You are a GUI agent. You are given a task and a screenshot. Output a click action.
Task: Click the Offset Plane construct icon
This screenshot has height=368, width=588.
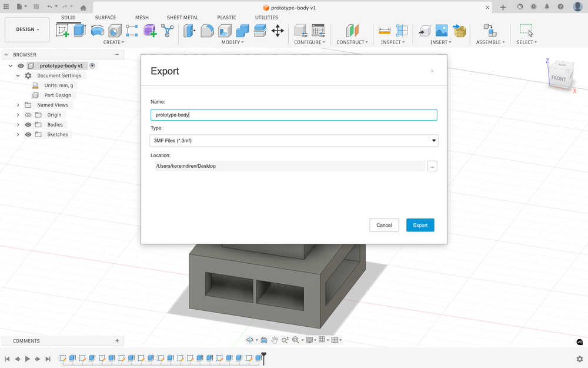click(352, 31)
